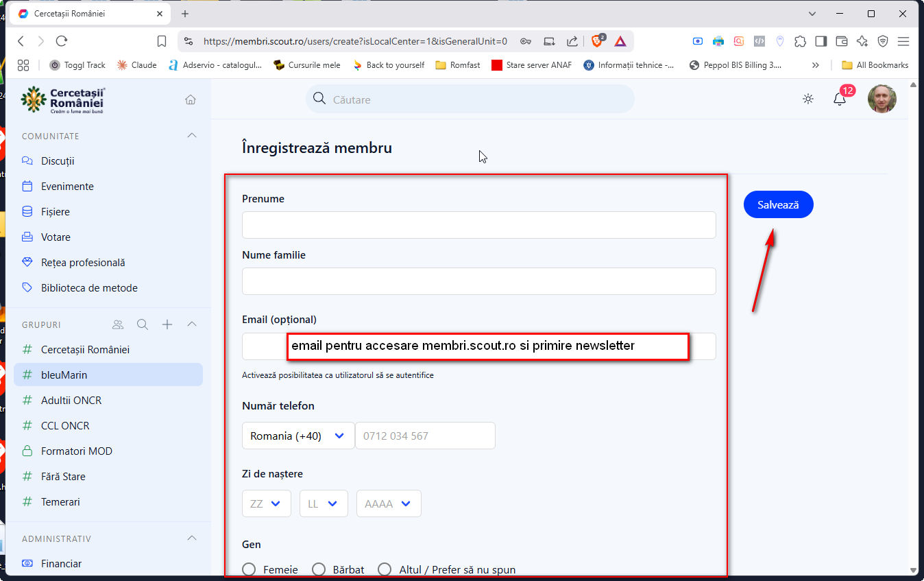Click the home icon beside the logo

click(191, 99)
